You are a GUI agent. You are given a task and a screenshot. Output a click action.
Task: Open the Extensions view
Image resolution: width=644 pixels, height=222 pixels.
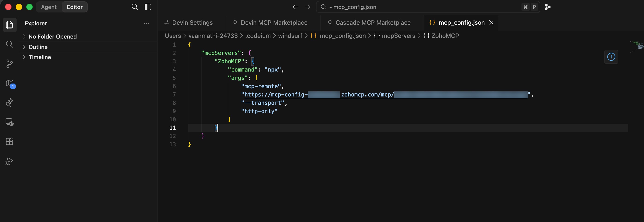9,141
